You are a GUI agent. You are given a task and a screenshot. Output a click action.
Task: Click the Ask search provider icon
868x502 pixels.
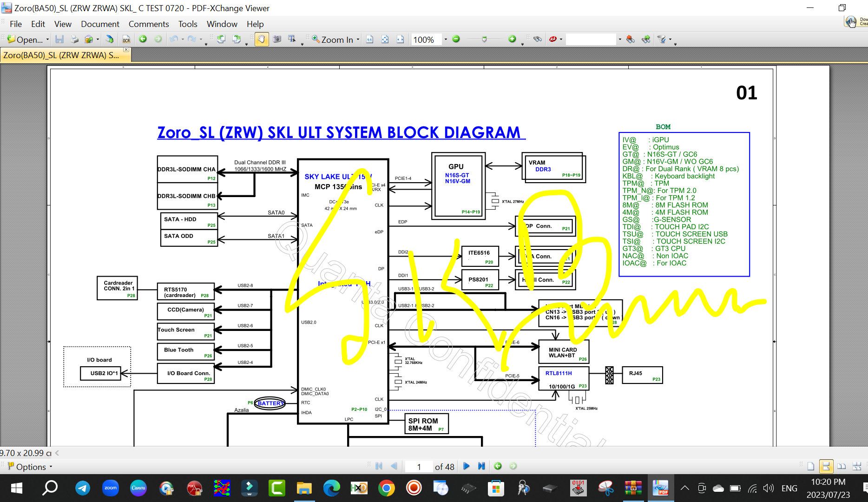click(x=553, y=40)
